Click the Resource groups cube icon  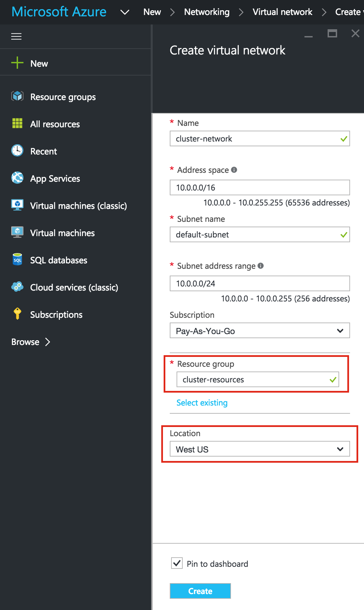click(x=17, y=96)
